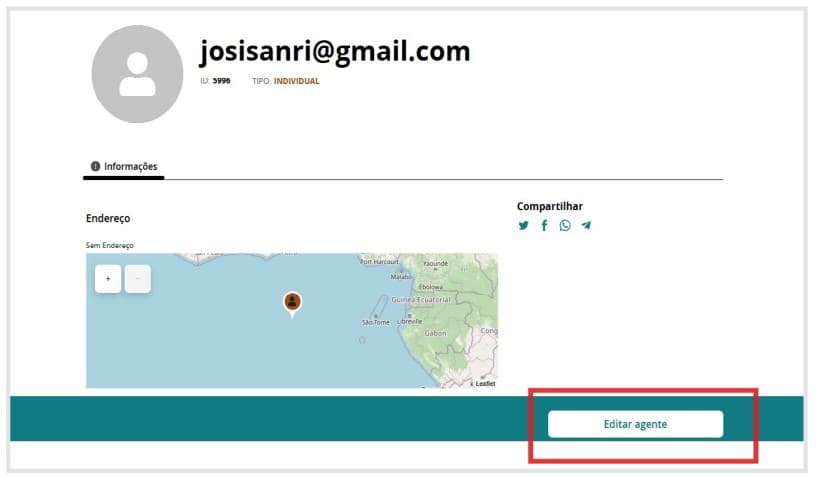Share profile on Facebook
Viewport: 816px width, 477px height.
click(544, 225)
